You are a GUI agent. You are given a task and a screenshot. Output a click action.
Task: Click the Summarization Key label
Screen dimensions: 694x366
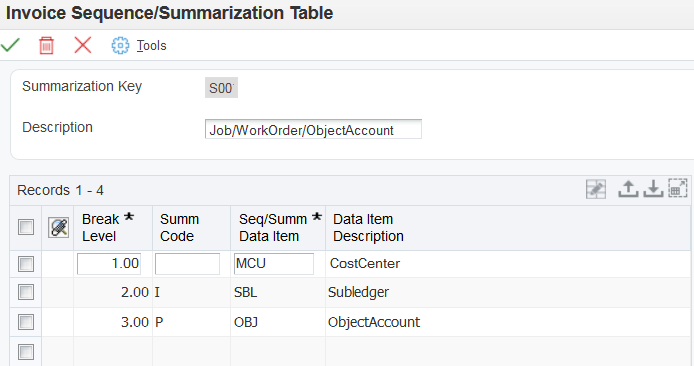82,86
